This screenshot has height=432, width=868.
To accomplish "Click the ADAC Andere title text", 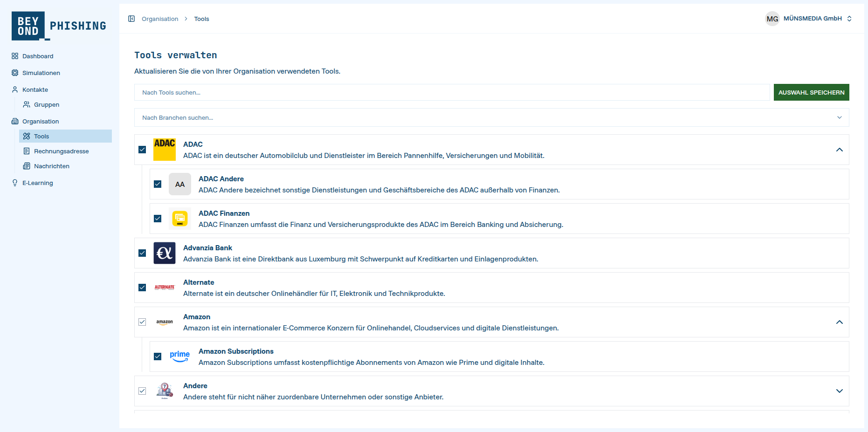I will [x=221, y=178].
